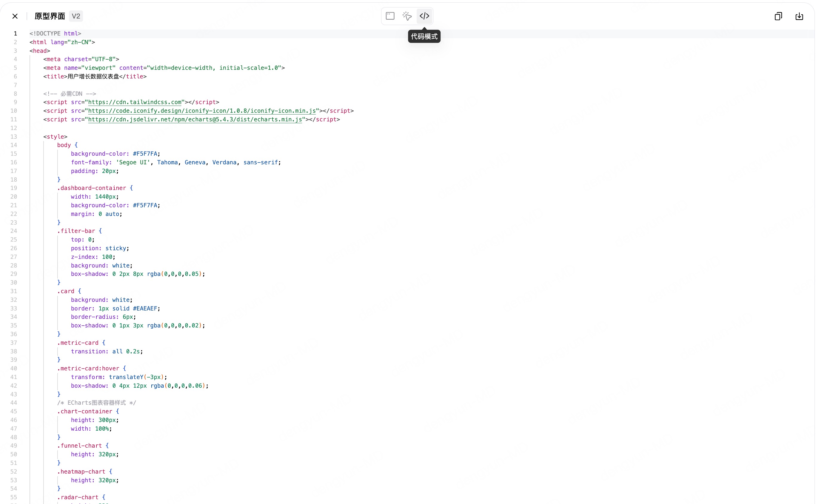Open the iconify-icon.min.js URL link
The height and width of the screenshot is (504, 816).
pos(202,111)
